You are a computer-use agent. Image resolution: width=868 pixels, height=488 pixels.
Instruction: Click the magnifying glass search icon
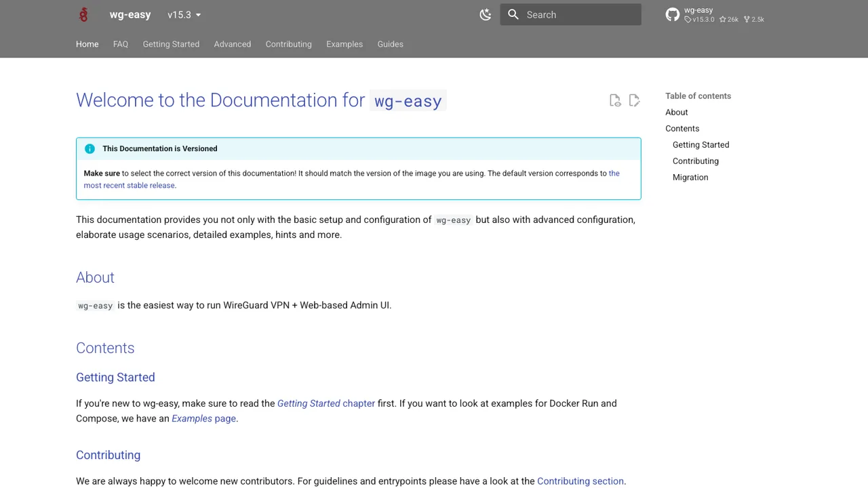click(513, 14)
